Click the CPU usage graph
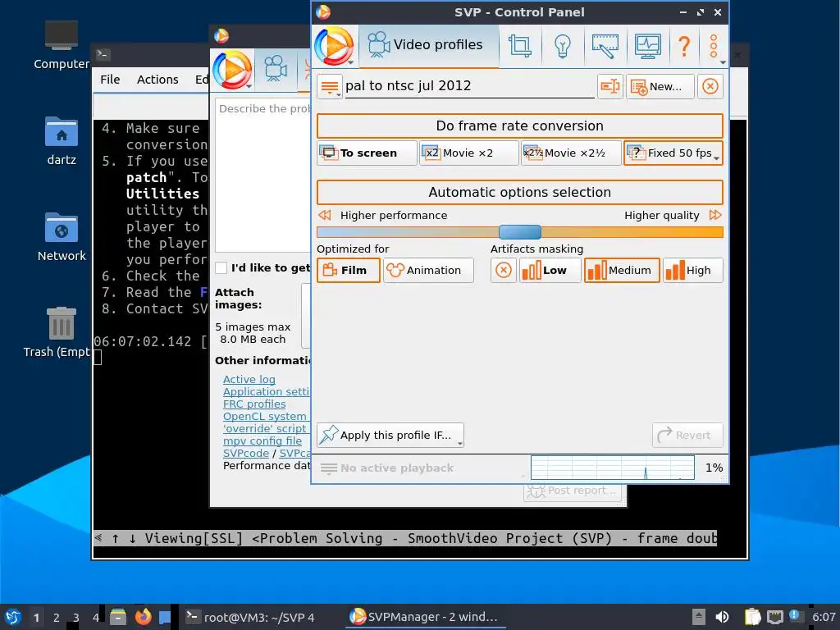The width and height of the screenshot is (840, 630). [612, 468]
